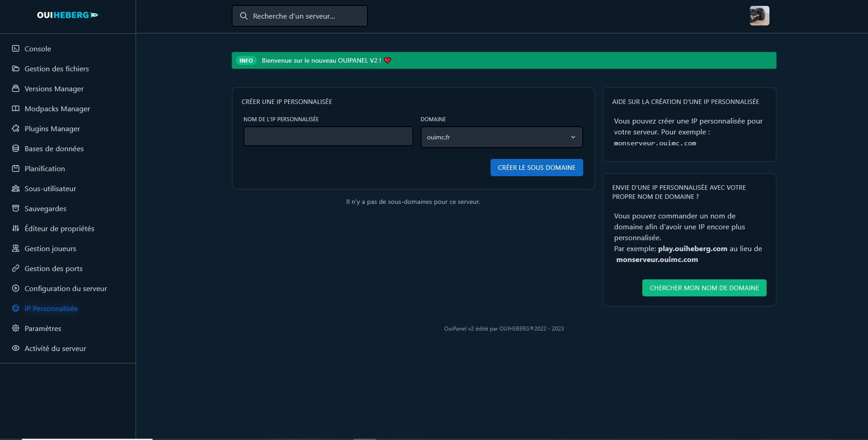
Task: Click Chercher mon nom de domaine button
Action: (x=704, y=288)
